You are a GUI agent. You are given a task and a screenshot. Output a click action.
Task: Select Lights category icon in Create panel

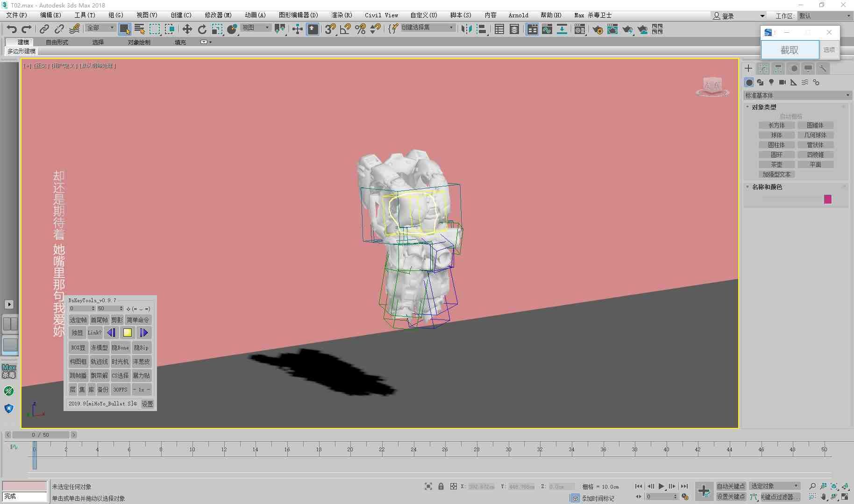point(771,82)
